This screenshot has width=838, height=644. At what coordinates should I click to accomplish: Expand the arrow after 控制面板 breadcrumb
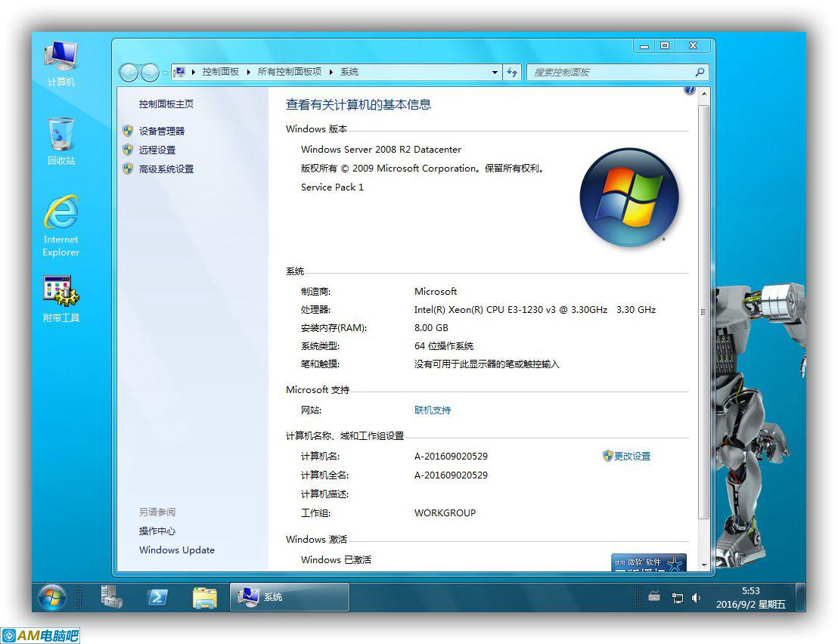click(x=249, y=72)
